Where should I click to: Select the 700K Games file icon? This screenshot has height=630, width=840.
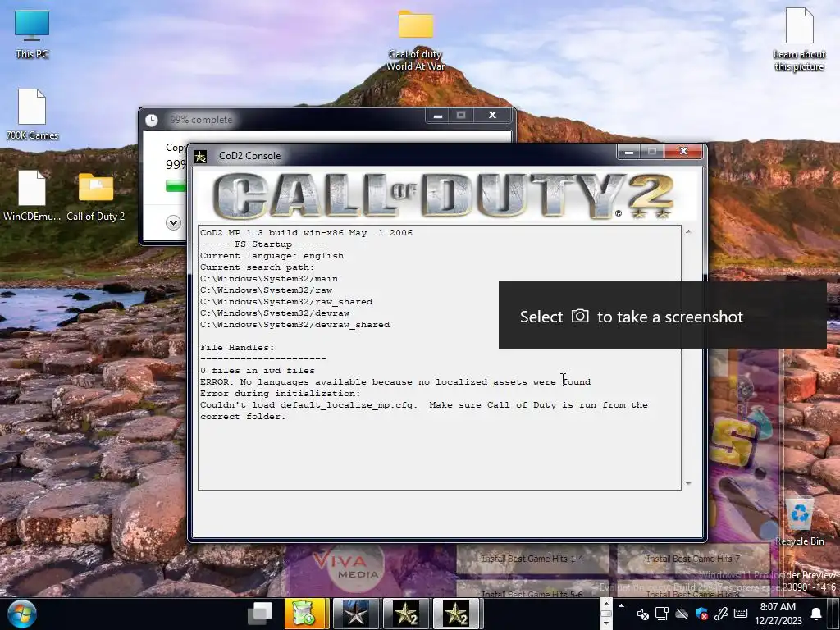click(x=32, y=115)
